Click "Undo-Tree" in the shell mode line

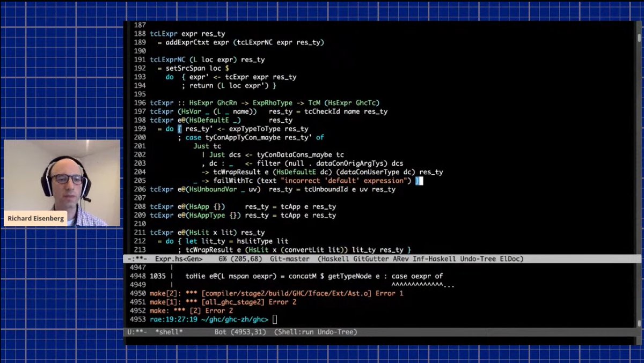pyautogui.click(x=335, y=332)
